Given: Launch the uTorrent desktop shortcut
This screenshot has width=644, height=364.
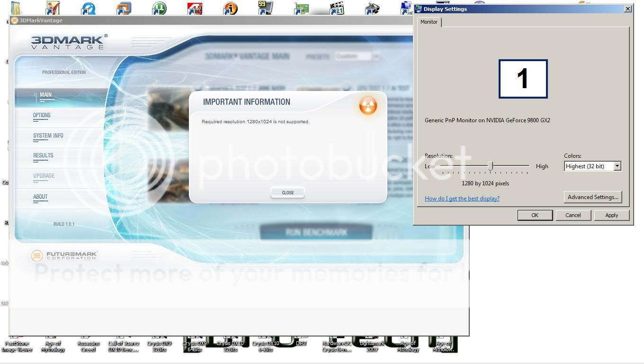Looking at the screenshot, I should click(x=159, y=8).
